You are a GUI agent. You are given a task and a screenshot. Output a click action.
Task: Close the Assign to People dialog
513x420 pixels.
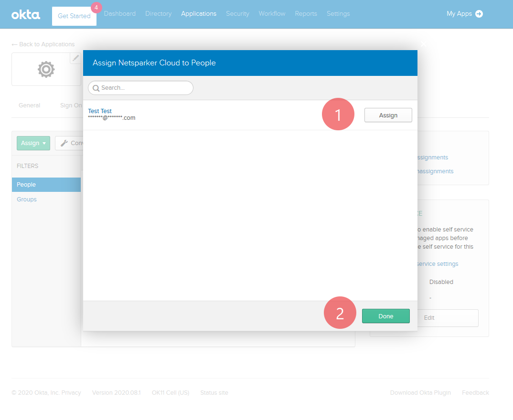tap(423, 44)
